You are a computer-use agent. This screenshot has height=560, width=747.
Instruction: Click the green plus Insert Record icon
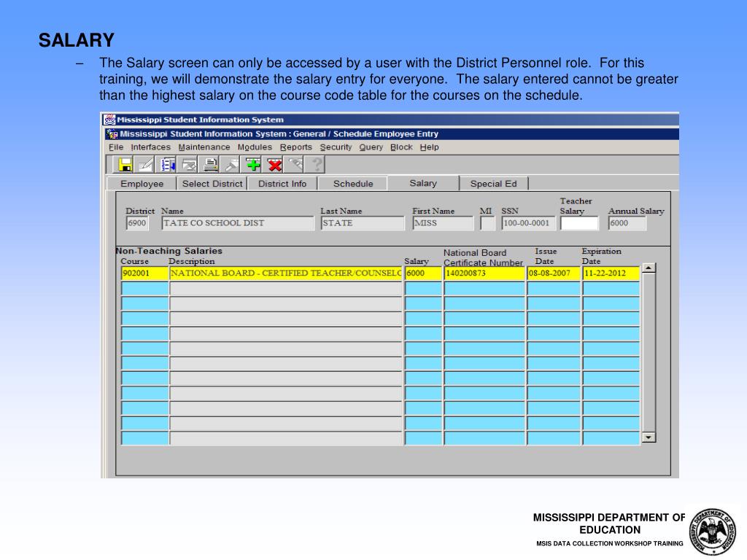(x=253, y=165)
